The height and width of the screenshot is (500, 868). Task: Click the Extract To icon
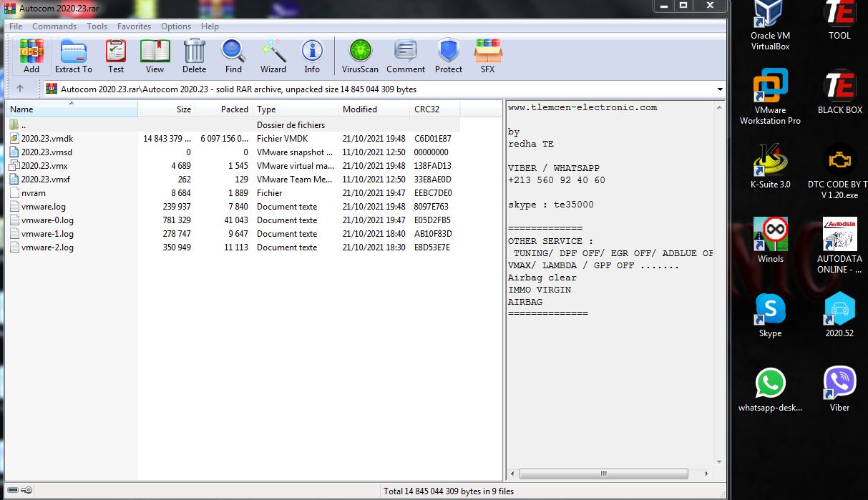73,56
